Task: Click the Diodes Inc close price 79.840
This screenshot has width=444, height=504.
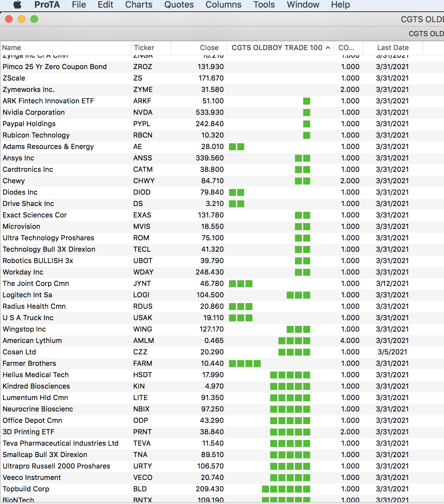Action: pyautogui.click(x=212, y=192)
